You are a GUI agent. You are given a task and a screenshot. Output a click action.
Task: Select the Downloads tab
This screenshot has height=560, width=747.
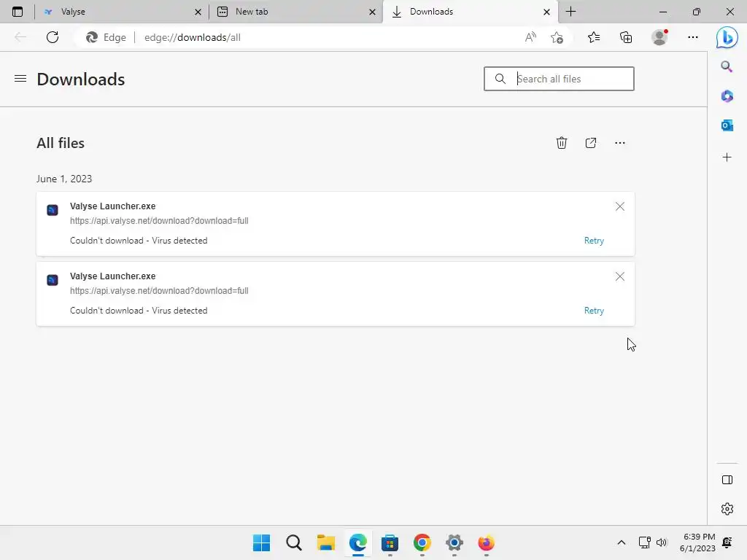[x=470, y=12]
